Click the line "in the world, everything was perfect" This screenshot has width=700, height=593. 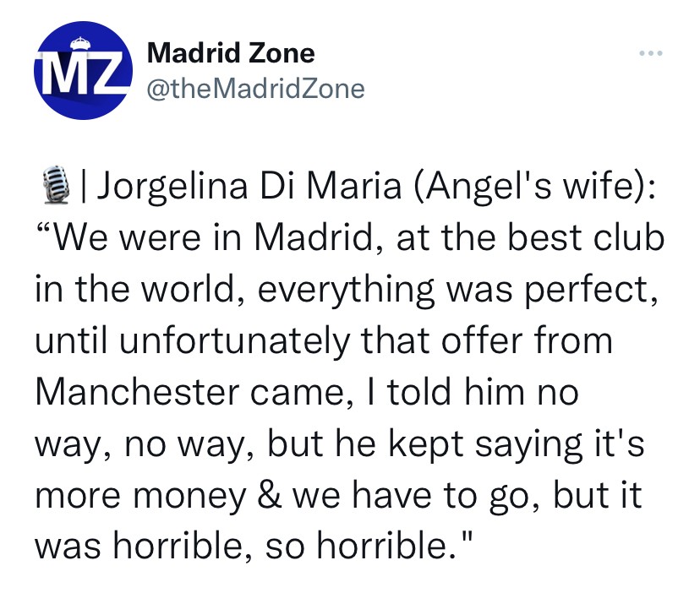(x=345, y=291)
